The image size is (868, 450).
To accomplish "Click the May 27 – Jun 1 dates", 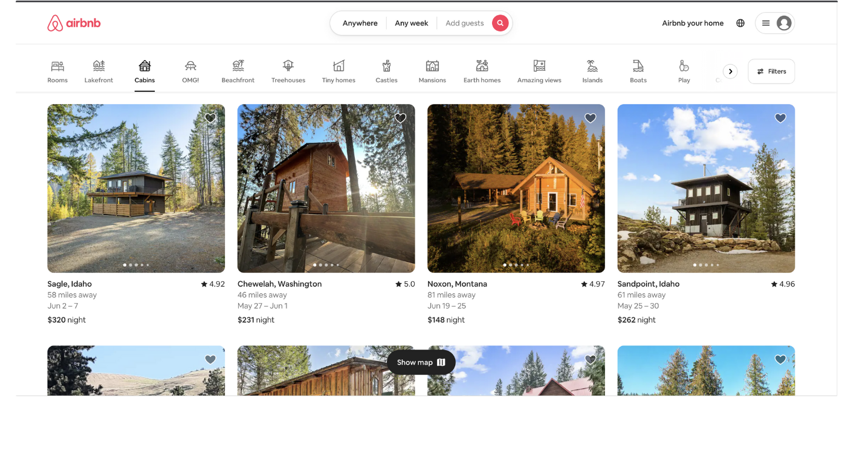I will [262, 305].
